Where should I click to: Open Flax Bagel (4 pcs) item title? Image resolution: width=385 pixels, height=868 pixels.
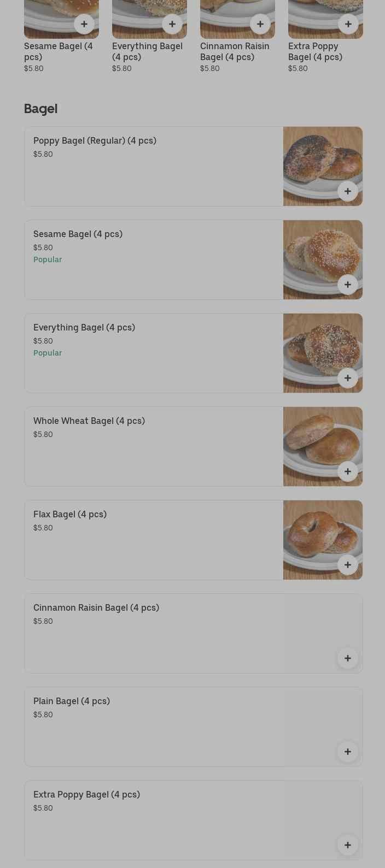click(70, 515)
